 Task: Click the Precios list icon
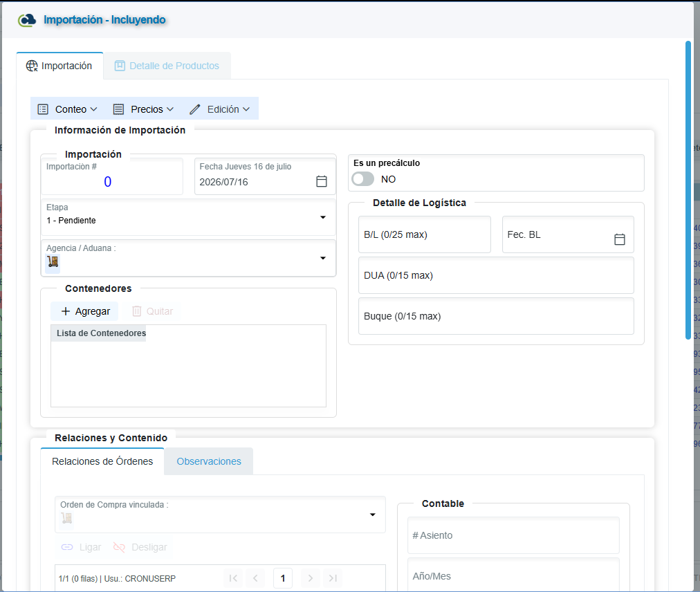(118, 109)
